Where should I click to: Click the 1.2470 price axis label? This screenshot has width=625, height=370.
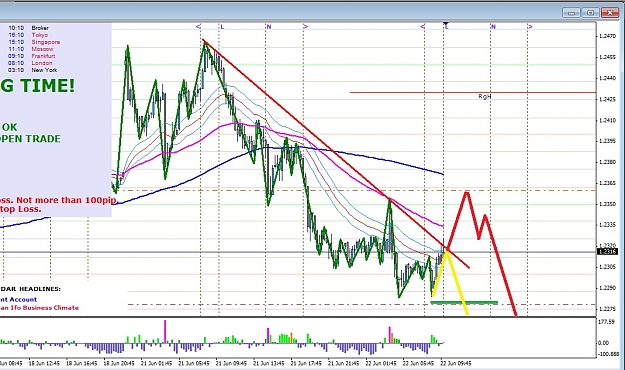(607, 36)
